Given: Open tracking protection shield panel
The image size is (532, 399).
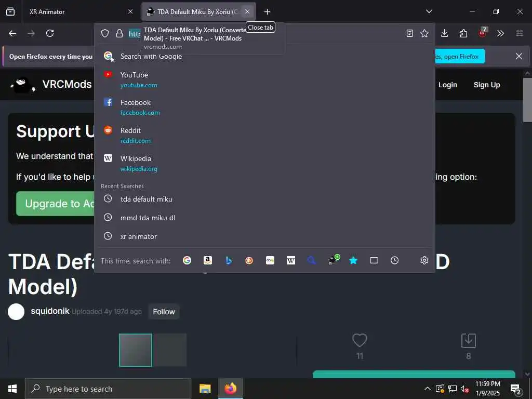Looking at the screenshot, I should pos(105,33).
